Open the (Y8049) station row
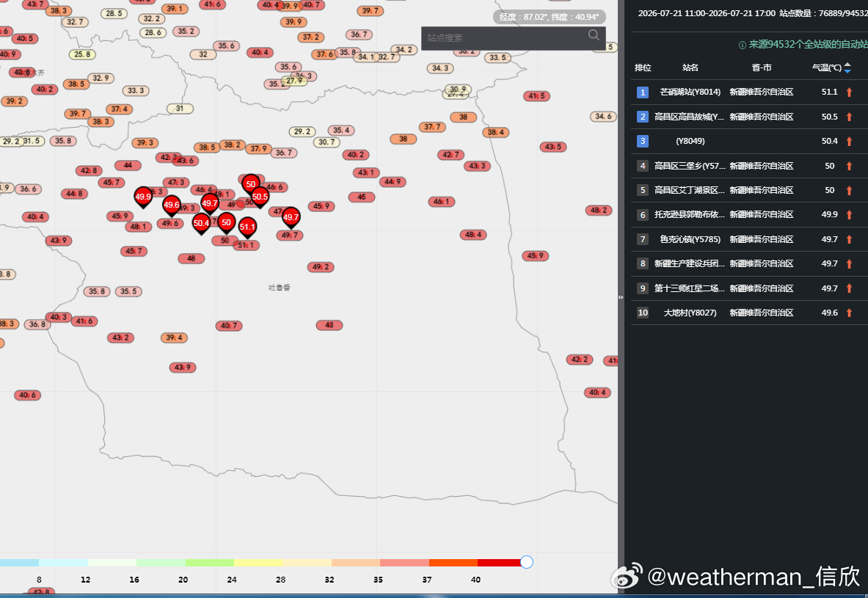Image resolution: width=868 pixels, height=598 pixels. pyautogui.click(x=750, y=141)
